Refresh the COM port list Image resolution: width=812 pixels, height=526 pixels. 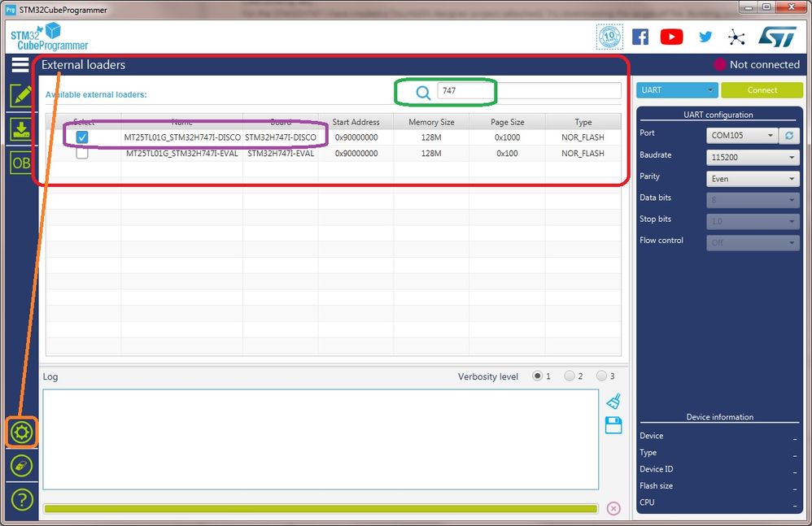[789, 136]
